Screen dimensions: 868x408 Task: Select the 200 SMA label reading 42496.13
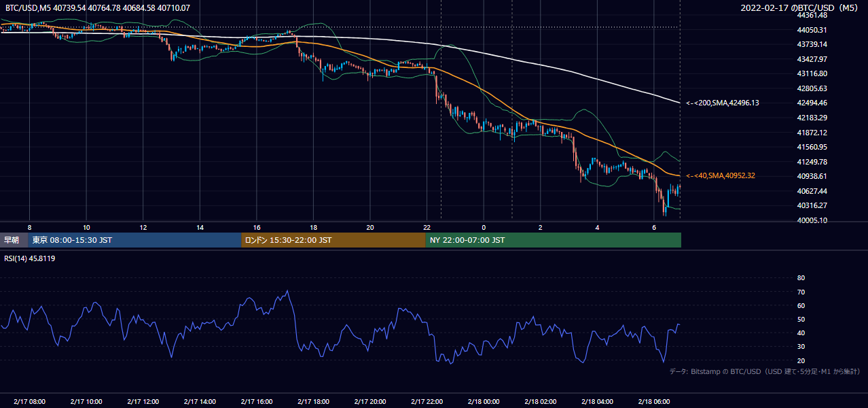click(723, 103)
